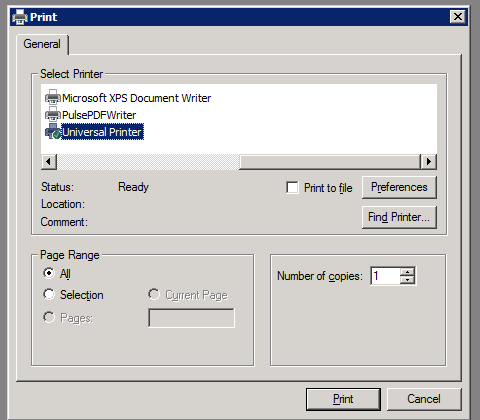480x420 pixels.
Task: Click the printer list right scroll arrow
Action: [x=429, y=162]
